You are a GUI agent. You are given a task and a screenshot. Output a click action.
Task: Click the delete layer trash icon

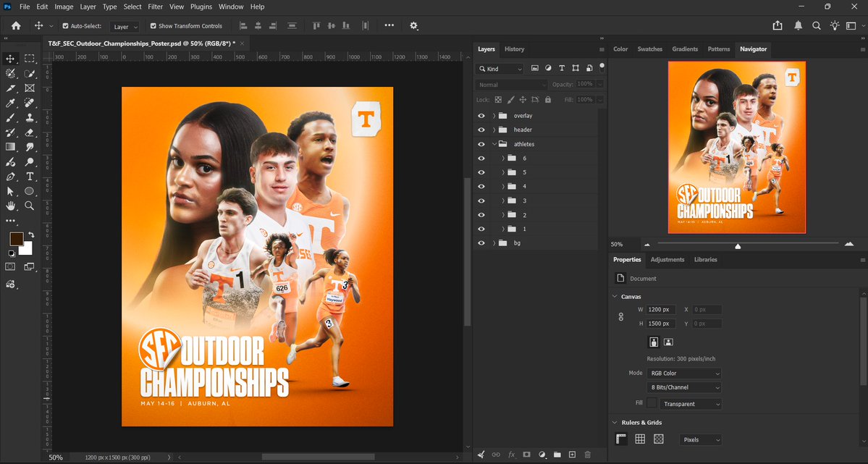(x=588, y=455)
